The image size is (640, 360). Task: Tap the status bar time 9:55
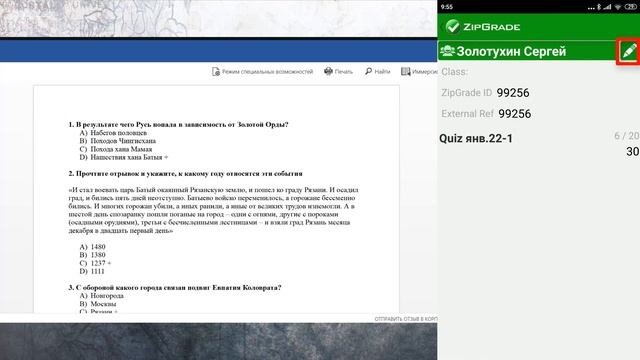tap(447, 7)
